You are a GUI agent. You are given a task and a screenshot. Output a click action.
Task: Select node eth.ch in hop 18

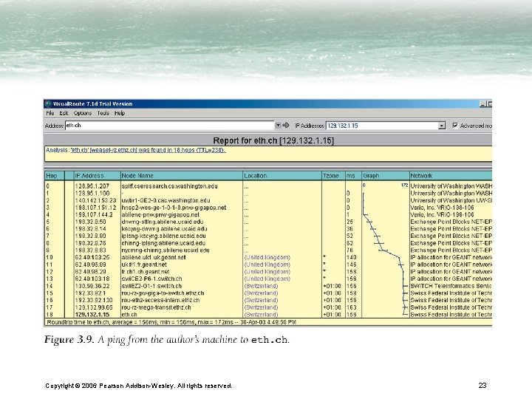[129, 315]
